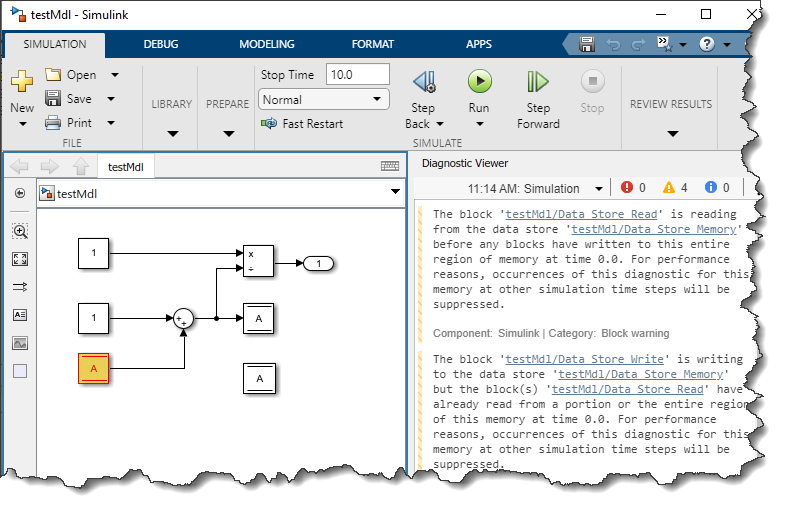Click the green Run simulation button
Image resolution: width=788 pixels, height=512 pixels.
[479, 81]
